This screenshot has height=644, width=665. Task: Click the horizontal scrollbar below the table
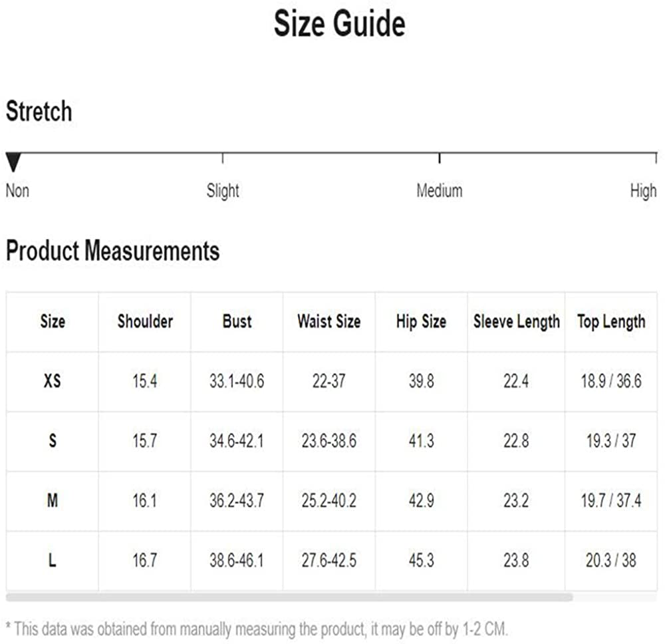point(289,597)
